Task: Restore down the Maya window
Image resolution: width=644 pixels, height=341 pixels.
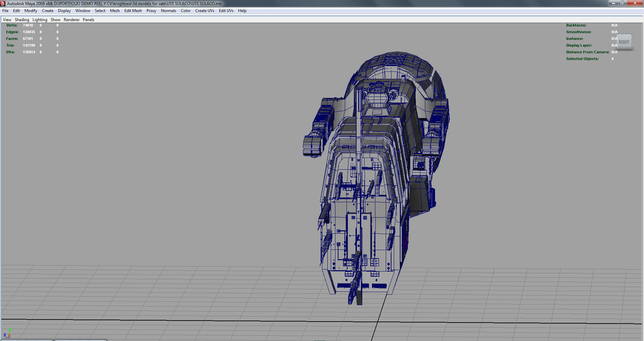Action: 622,3
